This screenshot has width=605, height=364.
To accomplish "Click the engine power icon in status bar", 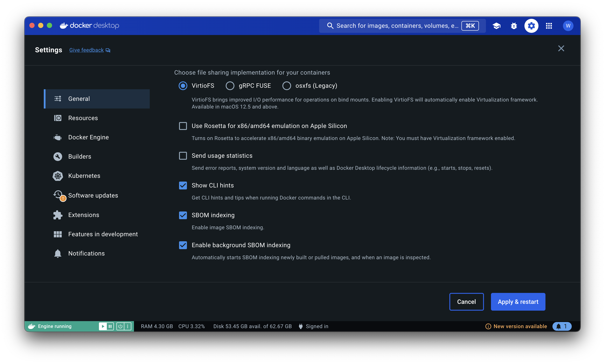I will tap(120, 326).
